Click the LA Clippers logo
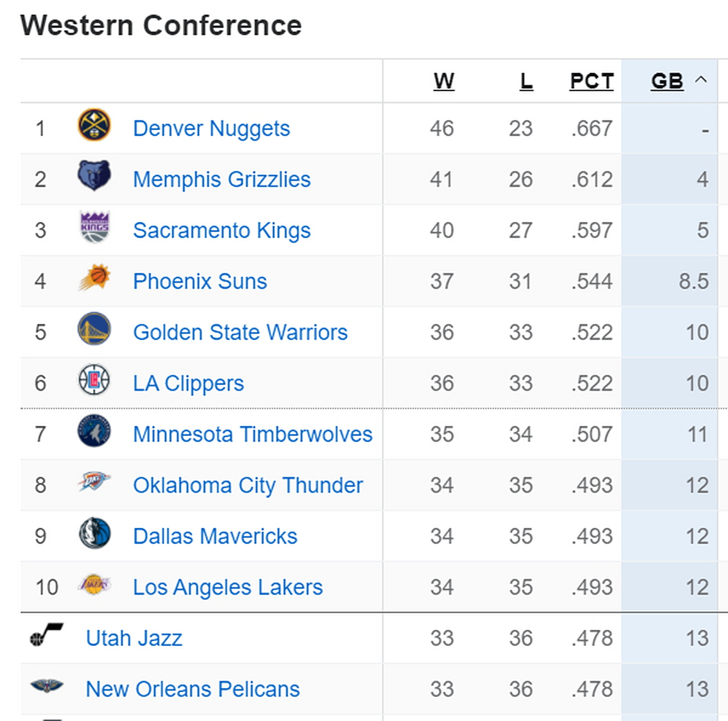 [x=94, y=380]
